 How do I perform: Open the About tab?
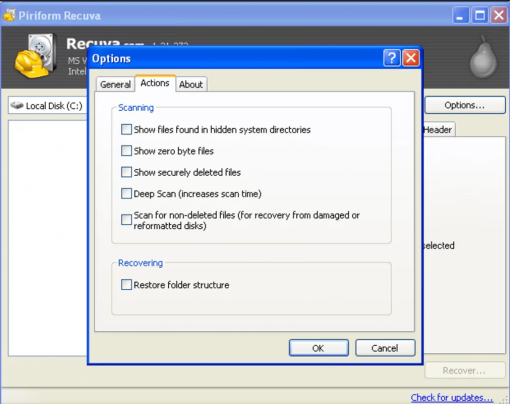(x=191, y=84)
